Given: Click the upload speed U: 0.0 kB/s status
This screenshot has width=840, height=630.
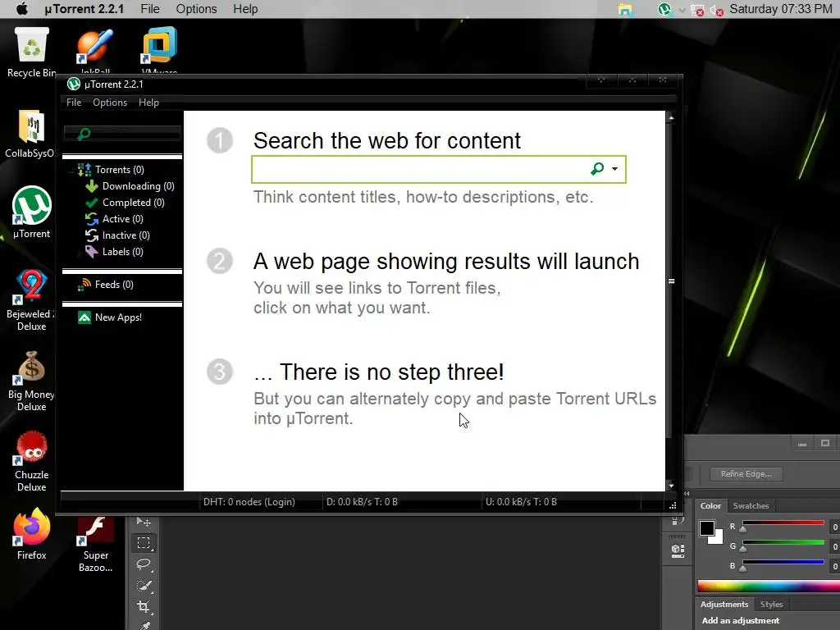Looking at the screenshot, I should (521, 502).
